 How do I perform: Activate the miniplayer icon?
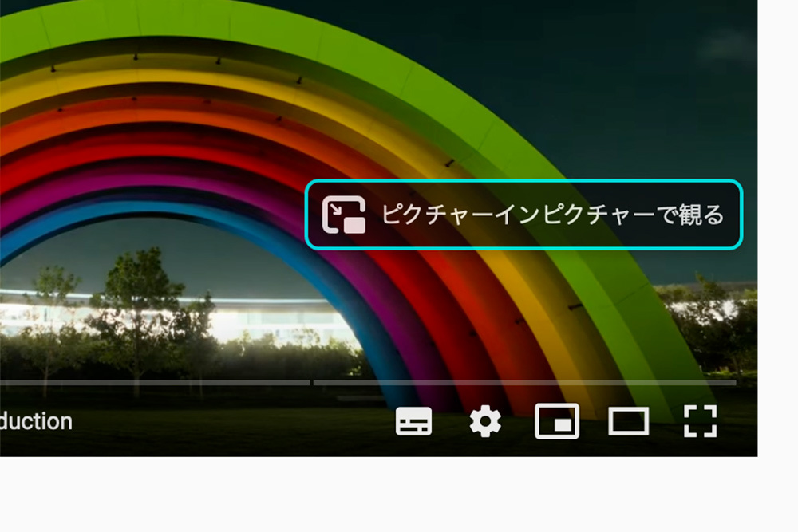point(557,421)
